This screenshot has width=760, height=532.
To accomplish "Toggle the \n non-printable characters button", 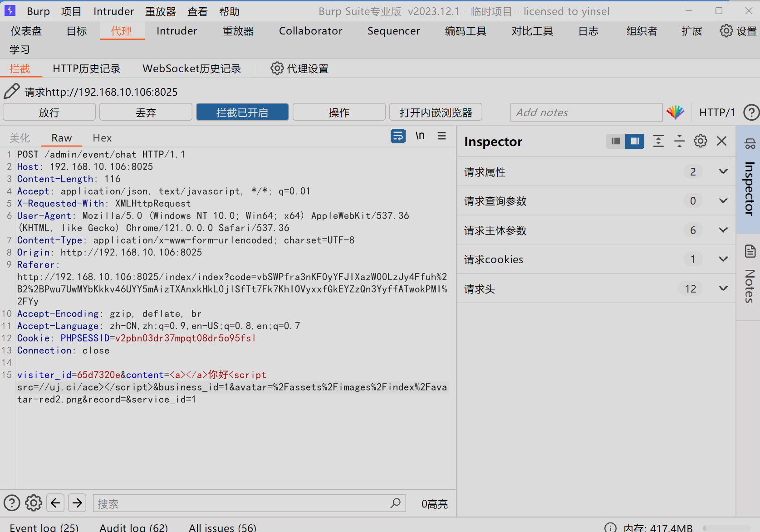I will coord(420,136).
